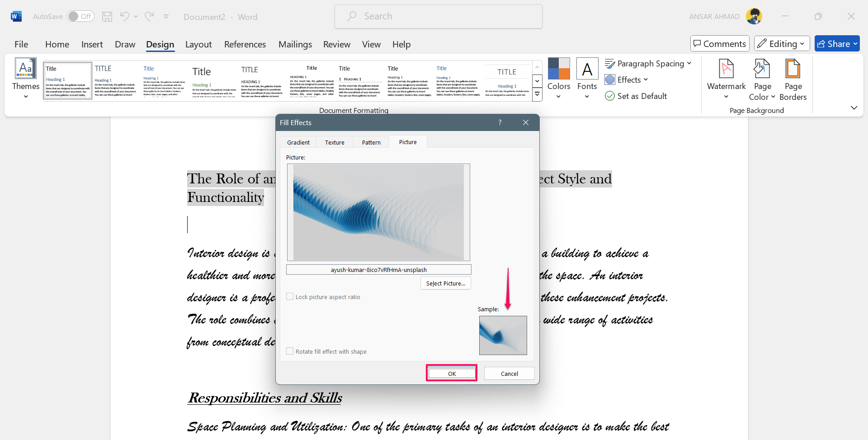Undo the last action

(124, 17)
